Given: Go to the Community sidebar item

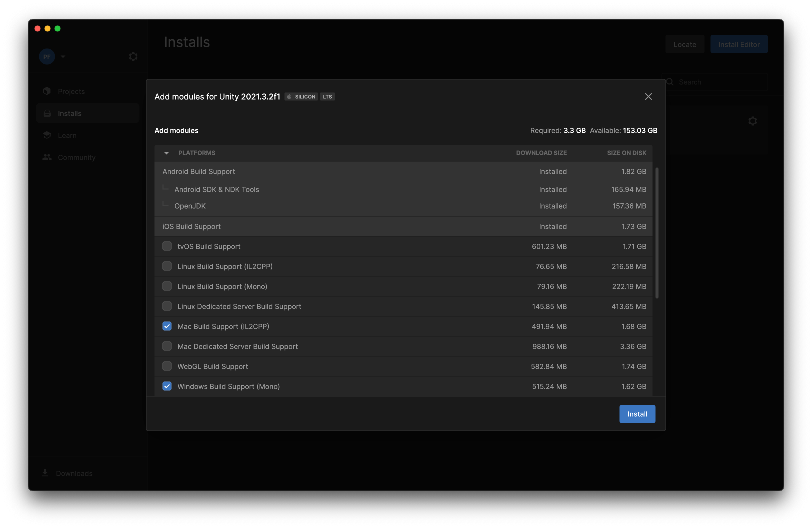Looking at the screenshot, I should click(76, 157).
